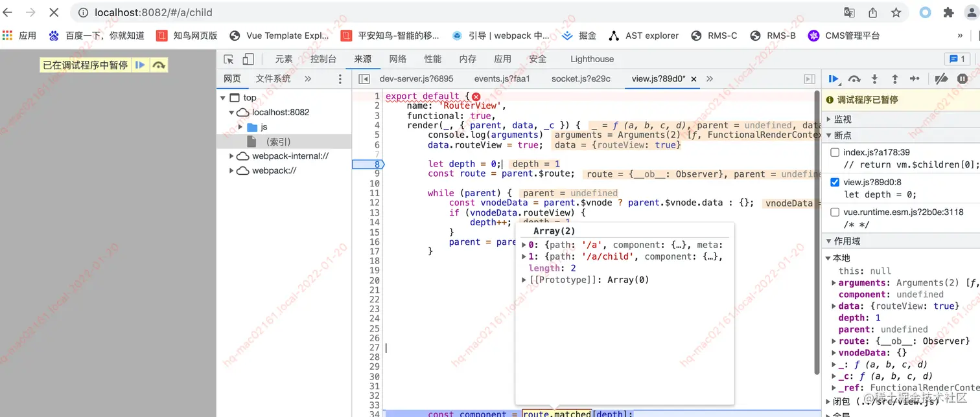Viewport: 980px width, 417px height.
Task: Show more navigator tabs after 文件系统
Action: (x=308, y=79)
